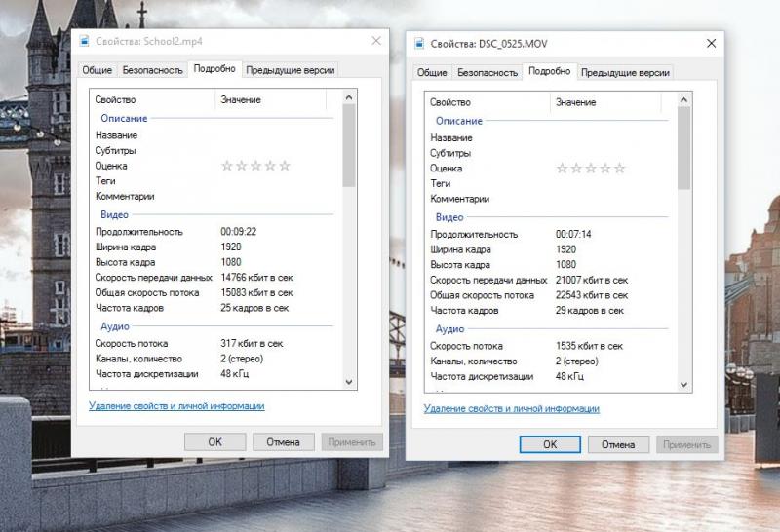Select 317 кбит в сек audio value
Screen dimensions: 780x532
point(252,344)
